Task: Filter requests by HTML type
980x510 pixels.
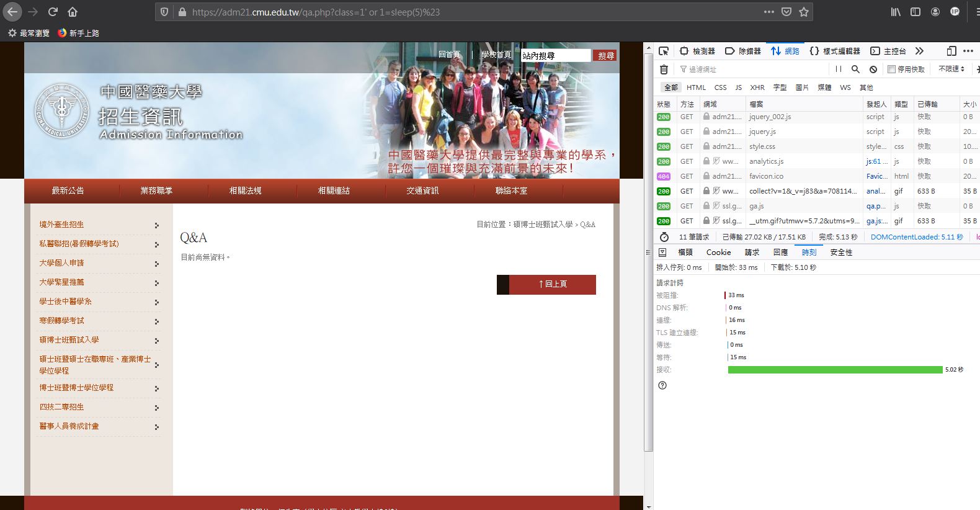Action: (696, 87)
